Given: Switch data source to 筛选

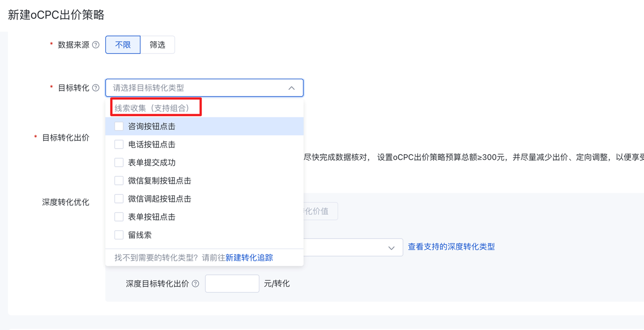Looking at the screenshot, I should [x=157, y=45].
